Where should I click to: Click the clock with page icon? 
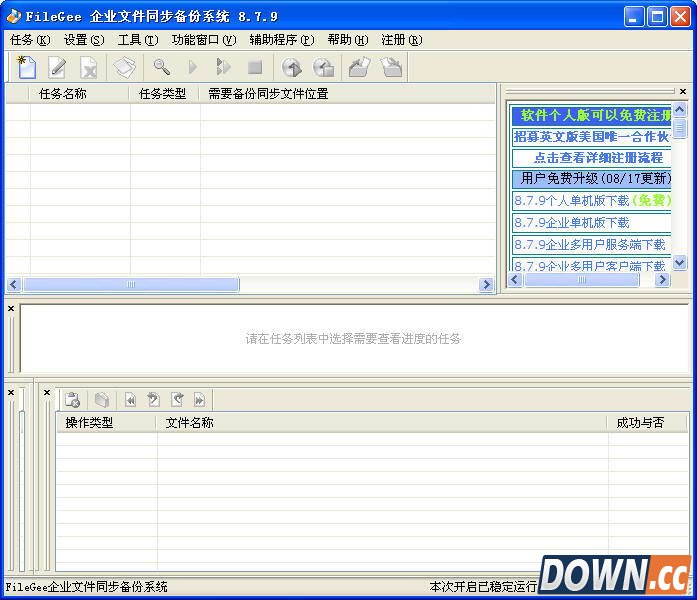click(324, 67)
